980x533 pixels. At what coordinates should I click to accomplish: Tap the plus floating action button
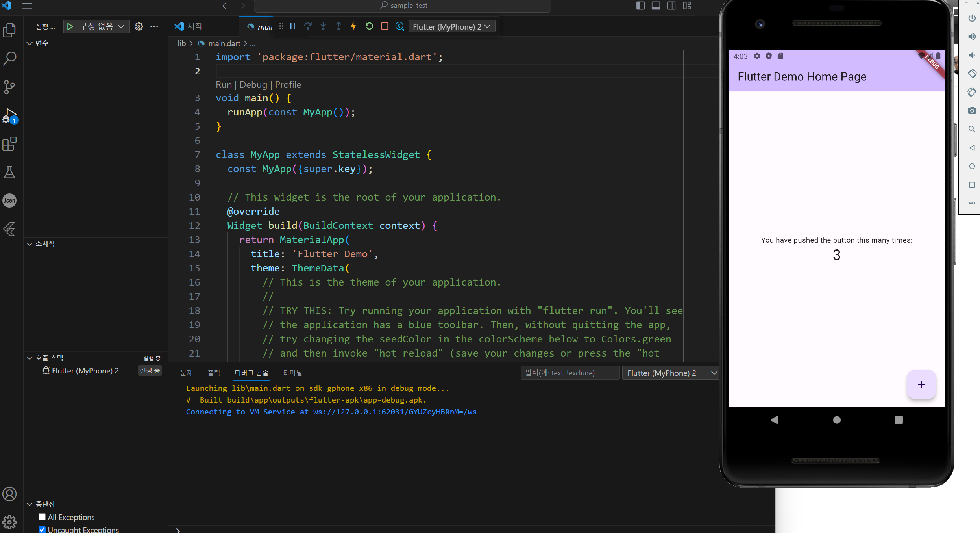click(921, 384)
